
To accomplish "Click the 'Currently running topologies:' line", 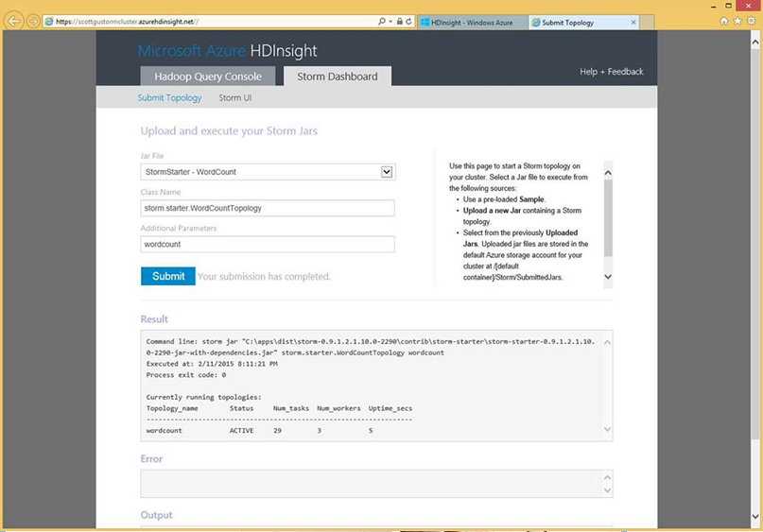I will 203,397.
